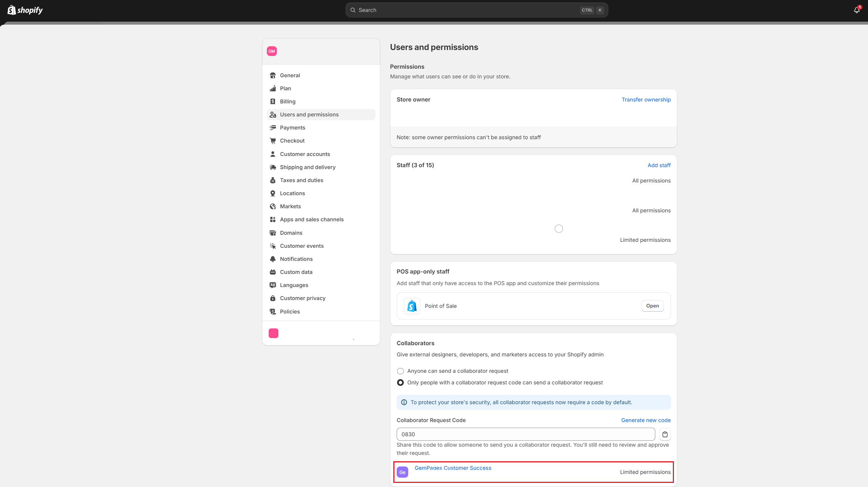Select the Locations pin icon
Image resolution: width=868 pixels, height=487 pixels.
click(273, 193)
